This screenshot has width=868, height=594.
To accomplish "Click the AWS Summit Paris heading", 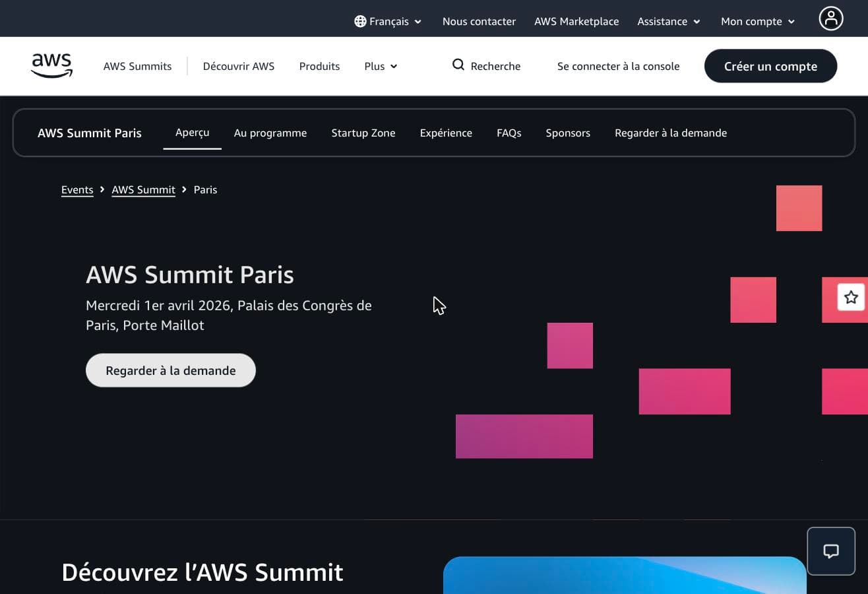I will [x=190, y=275].
